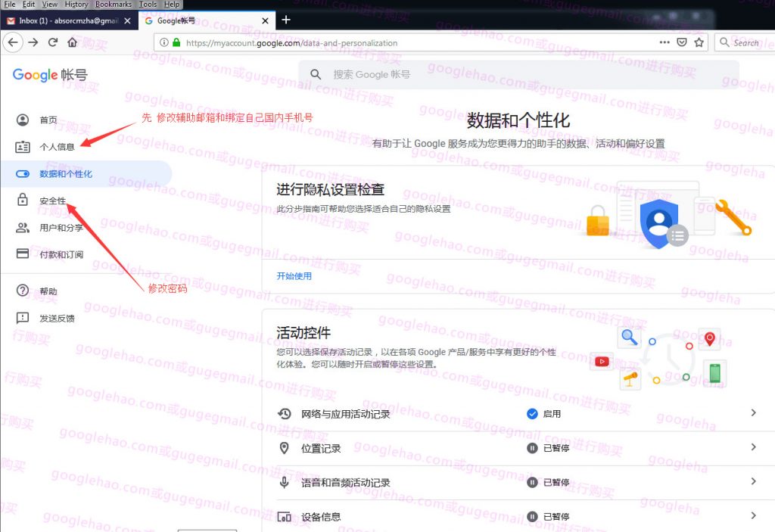Click the 位置记录 location pin icon
This screenshot has width=775, height=532.
285,448
